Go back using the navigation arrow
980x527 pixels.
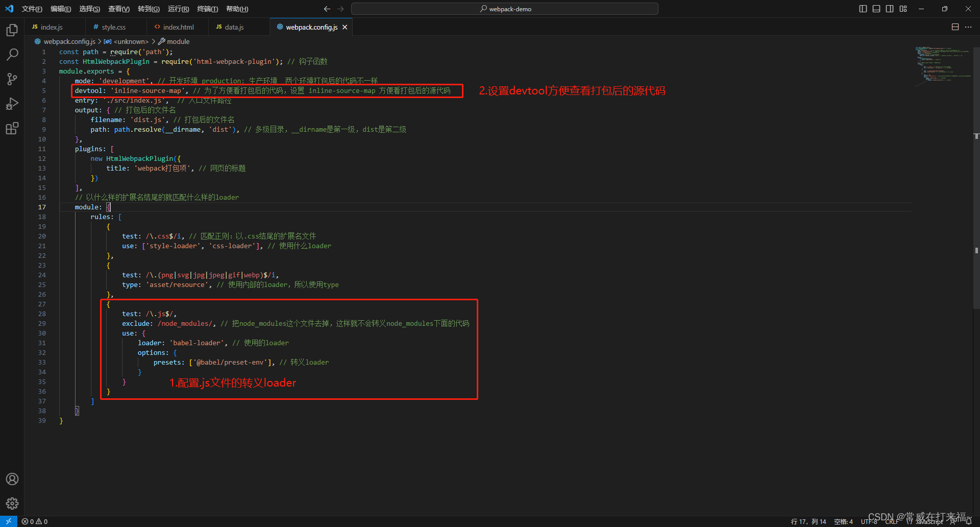coord(327,9)
